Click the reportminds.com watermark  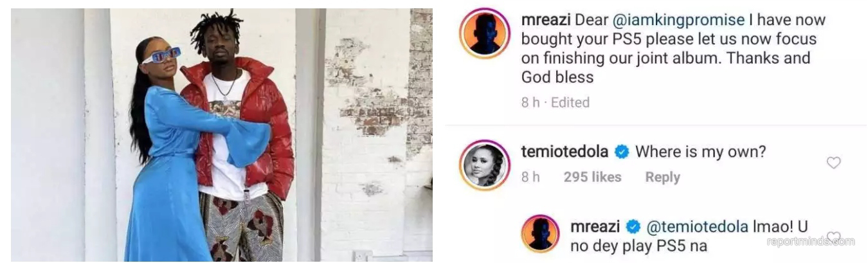click(811, 242)
